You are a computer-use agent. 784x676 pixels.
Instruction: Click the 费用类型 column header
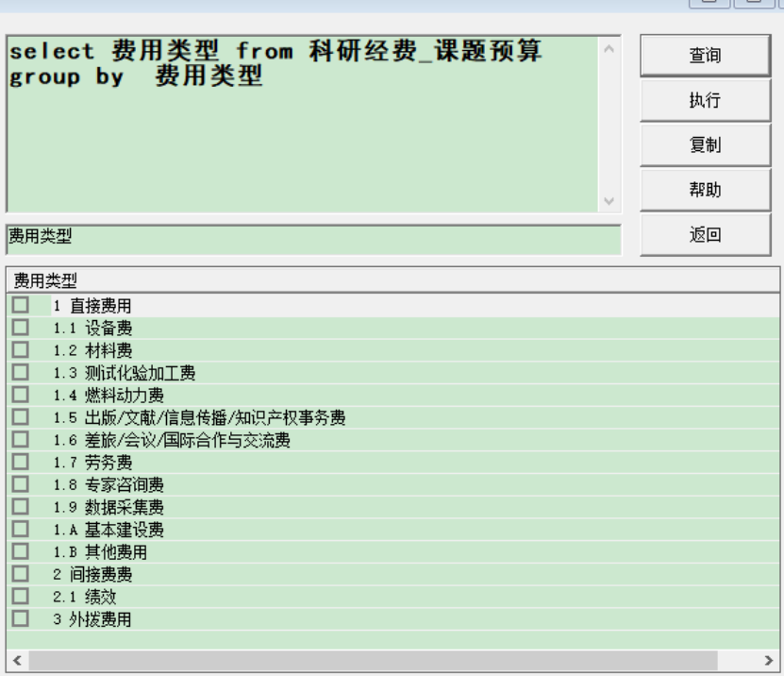[393, 280]
